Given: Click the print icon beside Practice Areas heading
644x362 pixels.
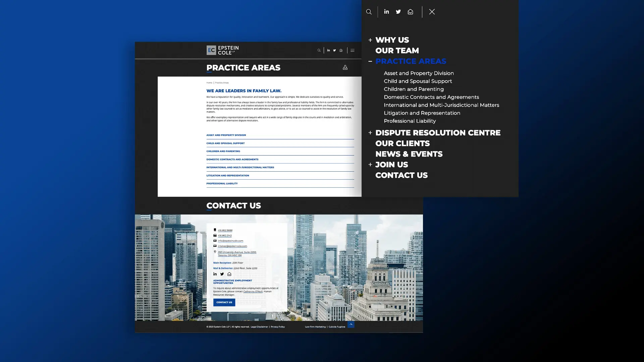Looking at the screenshot, I should [x=345, y=67].
